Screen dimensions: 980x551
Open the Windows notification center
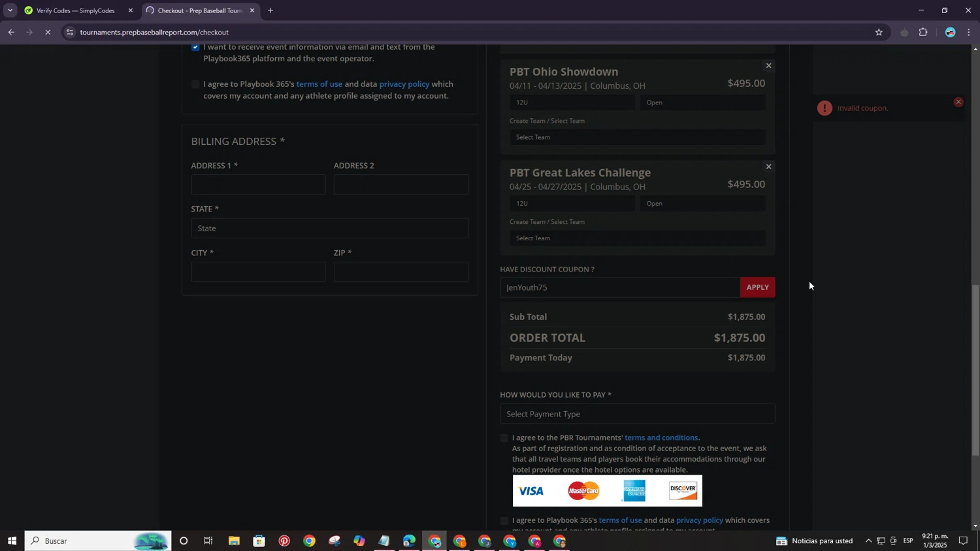tap(964, 541)
